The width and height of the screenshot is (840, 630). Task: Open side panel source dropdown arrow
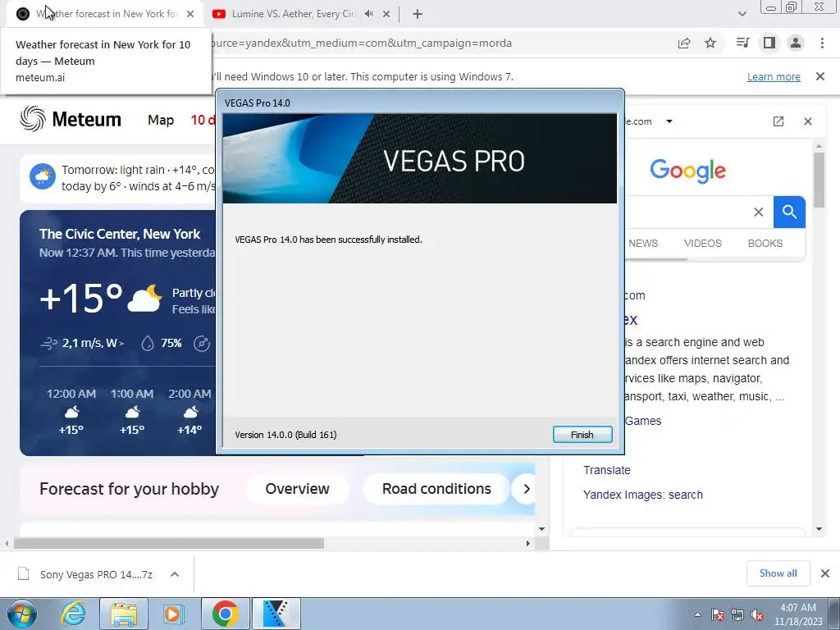(669, 121)
